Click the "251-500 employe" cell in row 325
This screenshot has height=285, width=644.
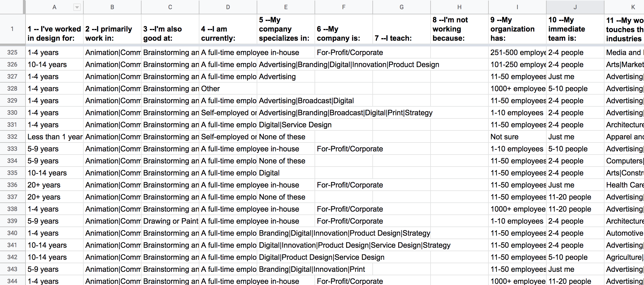pyautogui.click(x=517, y=52)
